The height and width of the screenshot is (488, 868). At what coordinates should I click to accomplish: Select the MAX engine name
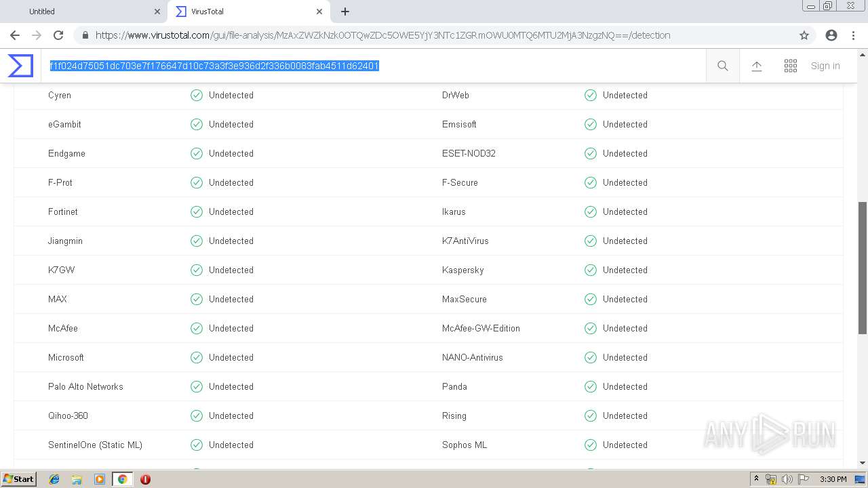pos(58,299)
